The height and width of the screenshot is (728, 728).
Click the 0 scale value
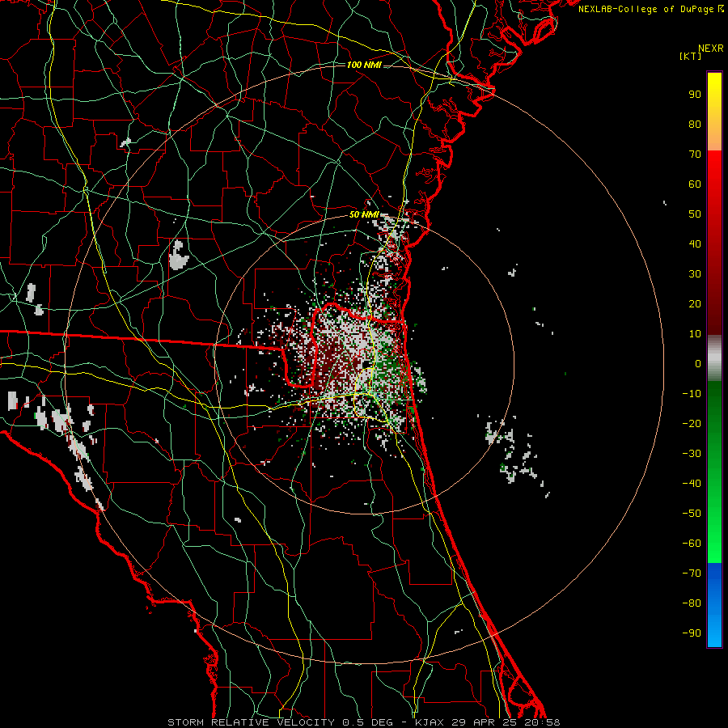tap(698, 363)
